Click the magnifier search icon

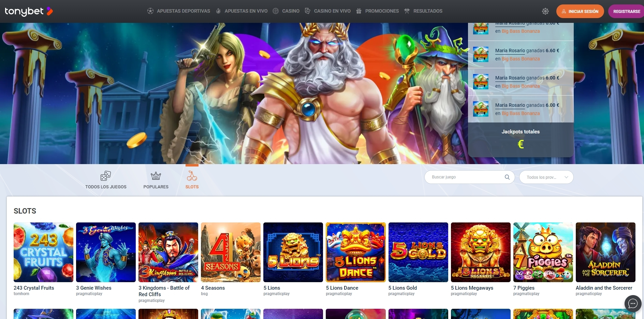coord(507,177)
